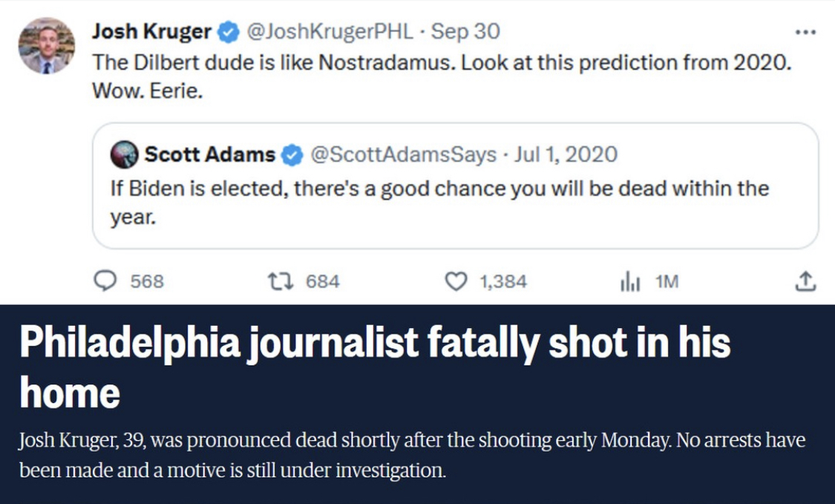Open Scott Adams' small avatar
835x504 pixels.
click(124, 155)
